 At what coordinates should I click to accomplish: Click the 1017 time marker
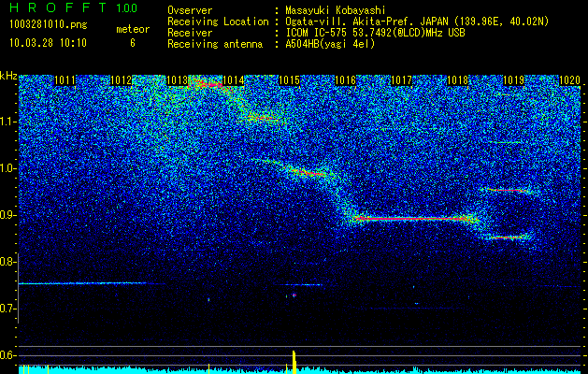[x=402, y=80]
